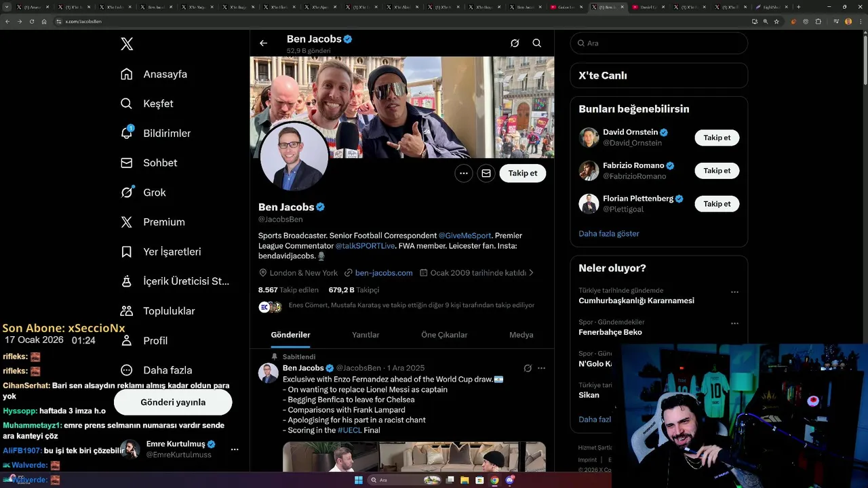
Task: Go back with the profile back arrow
Action: [264, 43]
